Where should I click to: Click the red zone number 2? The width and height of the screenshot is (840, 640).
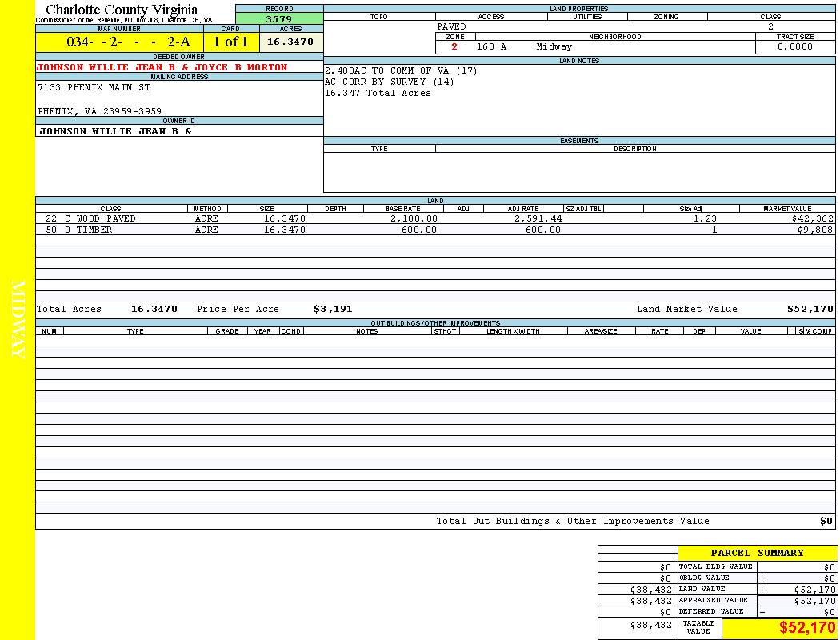454,46
